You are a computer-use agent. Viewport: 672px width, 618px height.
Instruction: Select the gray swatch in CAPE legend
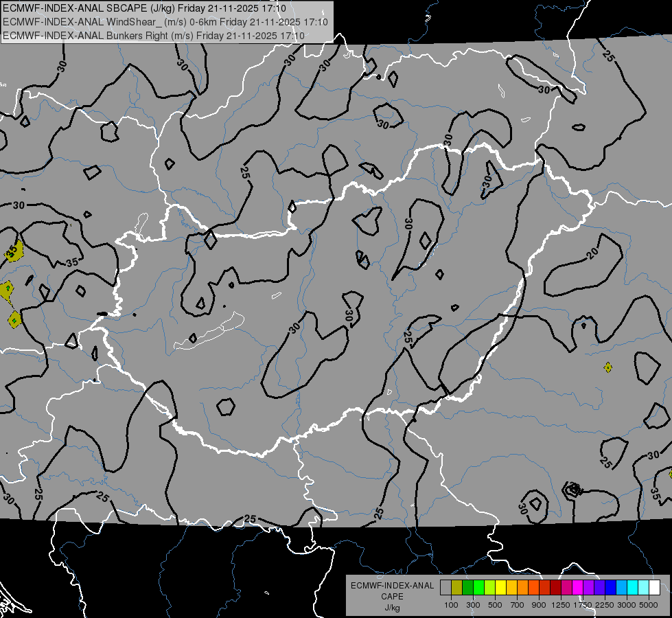coord(445,588)
